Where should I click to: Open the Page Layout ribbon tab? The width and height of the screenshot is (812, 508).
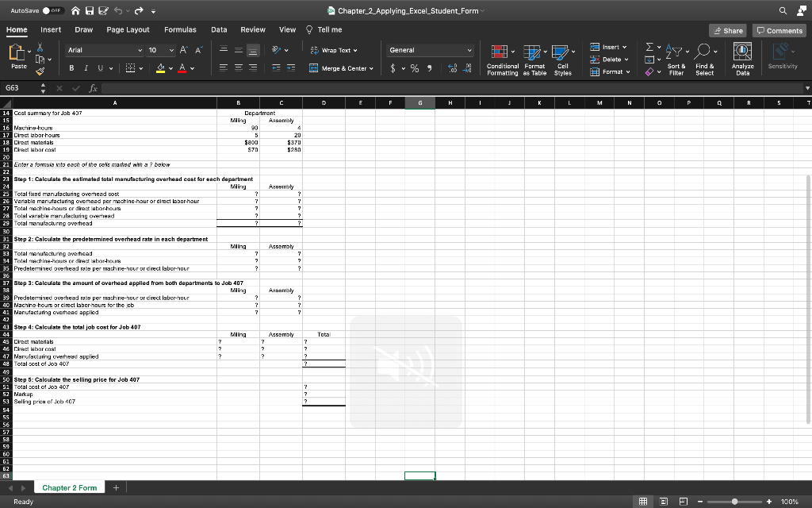pos(128,29)
